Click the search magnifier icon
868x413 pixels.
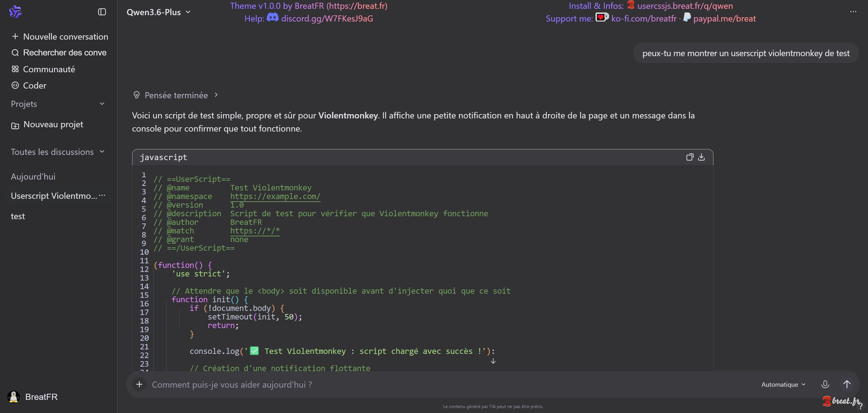(15, 53)
